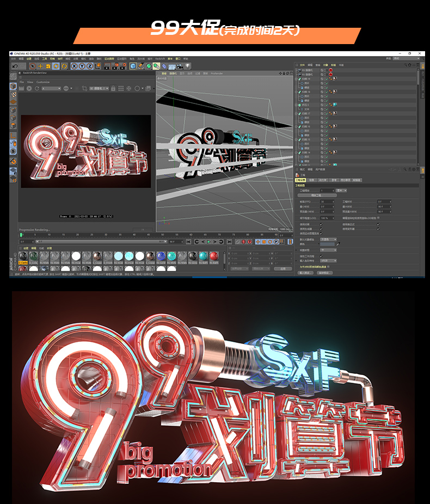
Task: Jump to the animation start
Action: [188, 242]
